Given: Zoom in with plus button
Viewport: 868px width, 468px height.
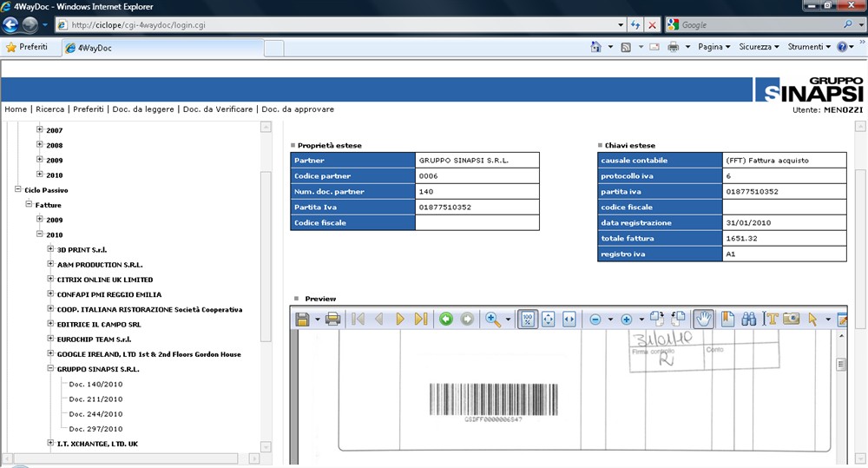Looking at the screenshot, I should pyautogui.click(x=626, y=320).
